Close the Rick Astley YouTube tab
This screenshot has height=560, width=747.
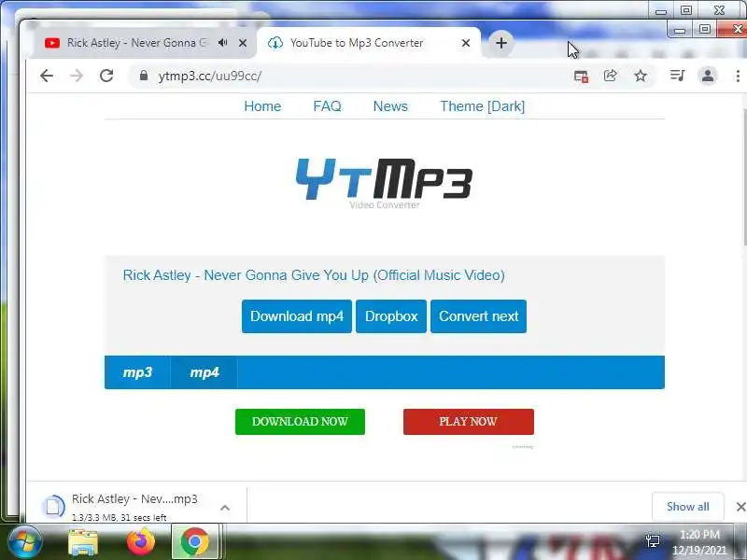coord(243,43)
